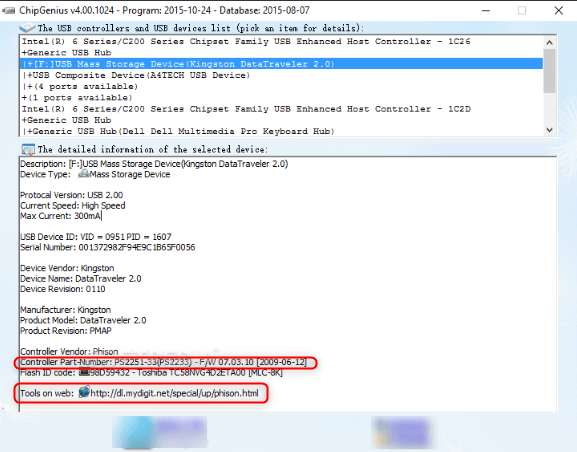Click the monitor icon beside detailed information heading
This screenshot has width=577, height=452.
pyautogui.click(x=28, y=149)
